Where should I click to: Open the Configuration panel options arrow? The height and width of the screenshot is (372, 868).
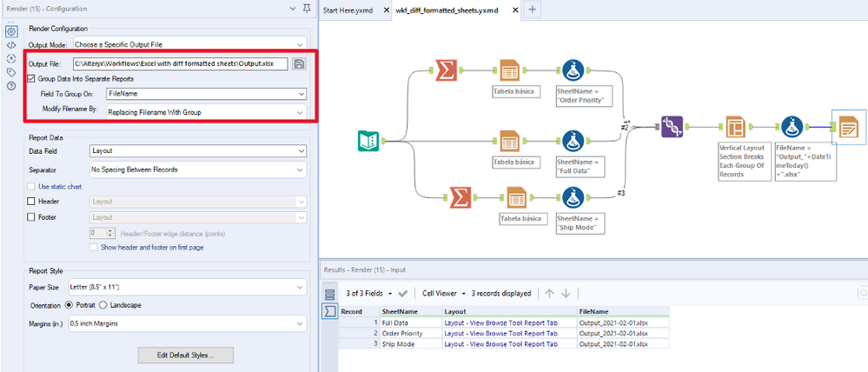pyautogui.click(x=294, y=9)
